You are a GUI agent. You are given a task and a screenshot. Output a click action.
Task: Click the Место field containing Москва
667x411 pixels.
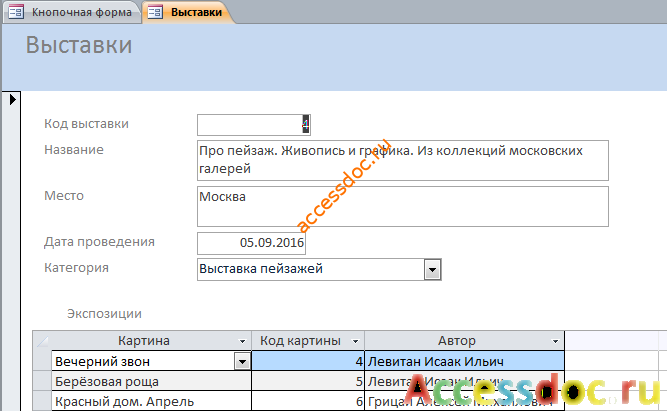pyautogui.click(x=403, y=206)
